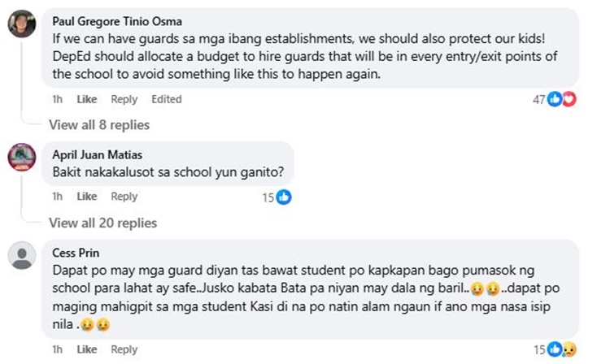
Task: View edit history via Edited link
Action: (167, 99)
